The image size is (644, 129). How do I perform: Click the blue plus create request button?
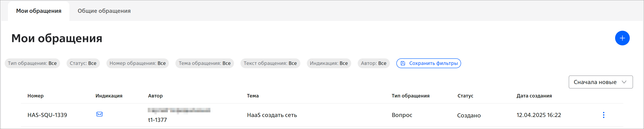click(x=622, y=38)
